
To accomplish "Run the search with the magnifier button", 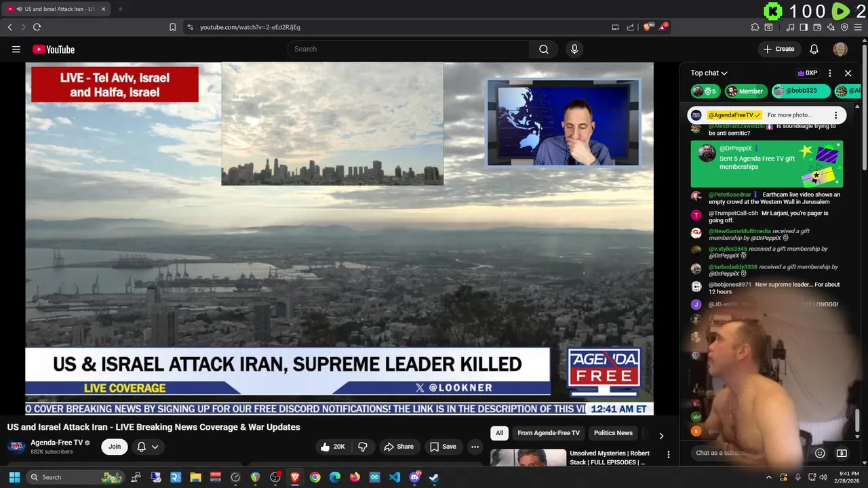I will click(x=543, y=49).
